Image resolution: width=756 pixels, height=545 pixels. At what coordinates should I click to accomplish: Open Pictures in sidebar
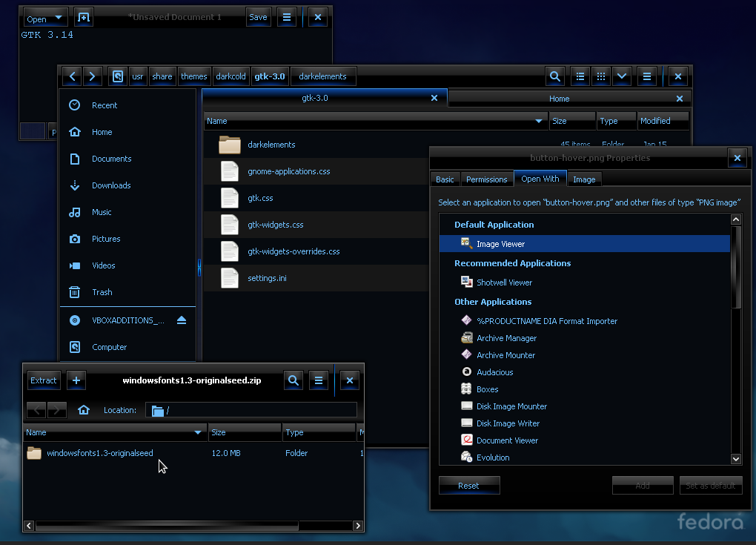point(127,239)
